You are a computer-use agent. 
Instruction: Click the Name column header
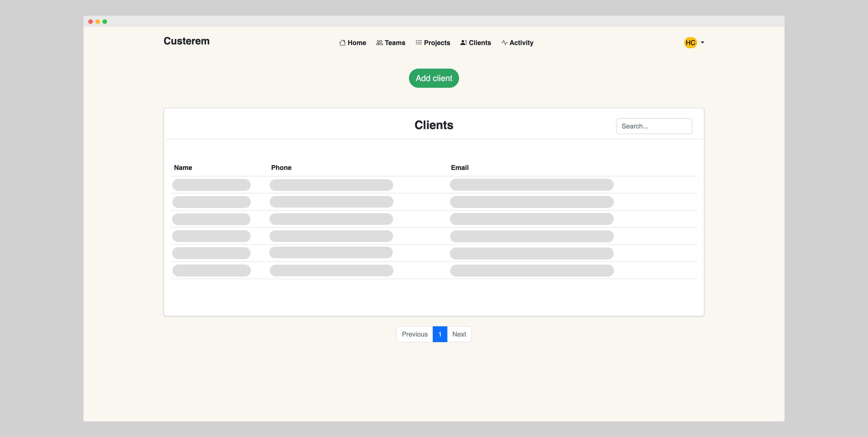point(183,168)
